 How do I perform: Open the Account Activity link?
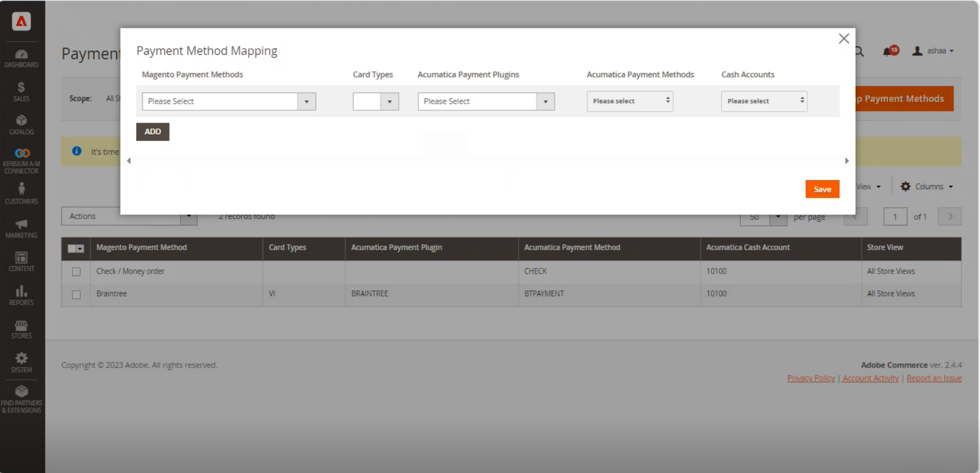870,378
